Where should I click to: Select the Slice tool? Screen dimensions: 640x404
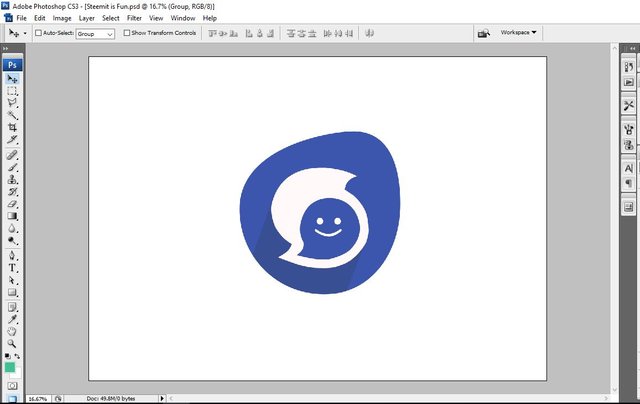(x=12, y=140)
